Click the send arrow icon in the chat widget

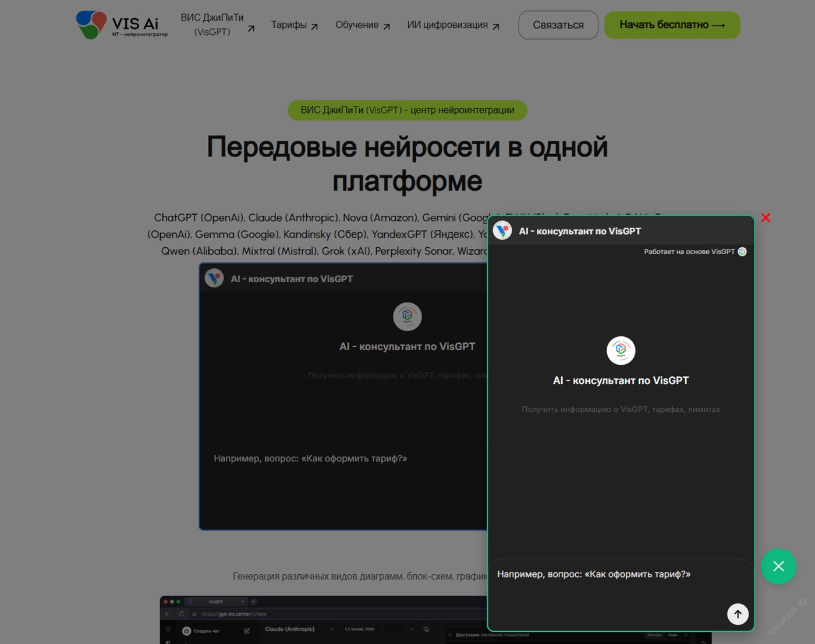point(738,614)
